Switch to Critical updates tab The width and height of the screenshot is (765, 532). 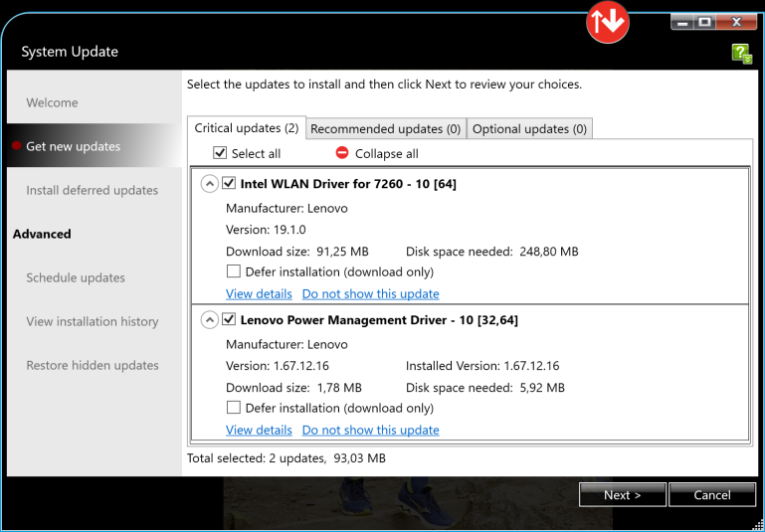247,128
